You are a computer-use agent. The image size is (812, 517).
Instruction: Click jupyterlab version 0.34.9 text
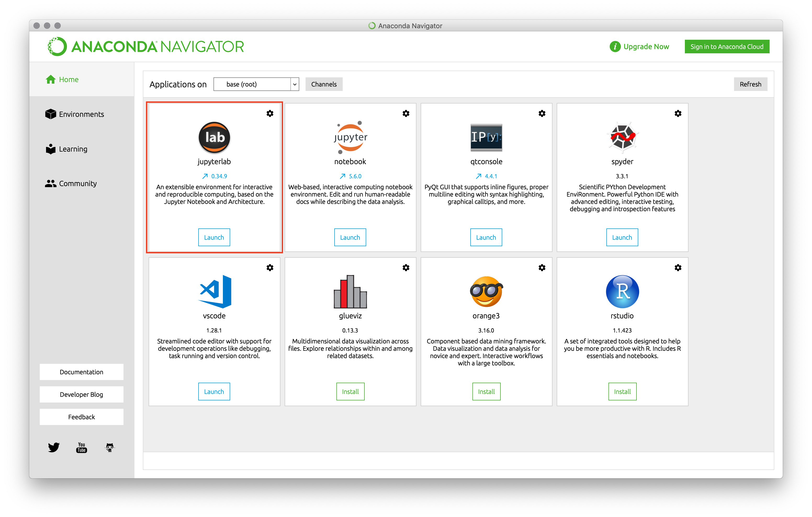219,176
